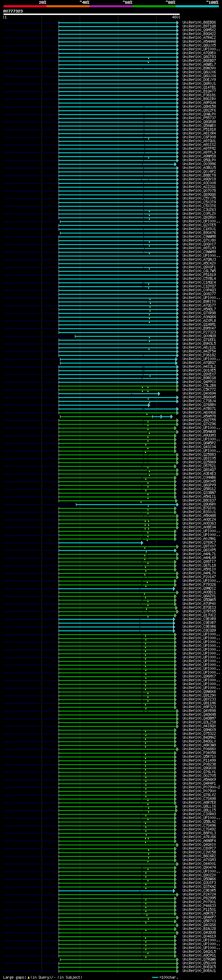Click the red ~20% identity legend bar
The image size is (222, 980).
tap(25, 6)
